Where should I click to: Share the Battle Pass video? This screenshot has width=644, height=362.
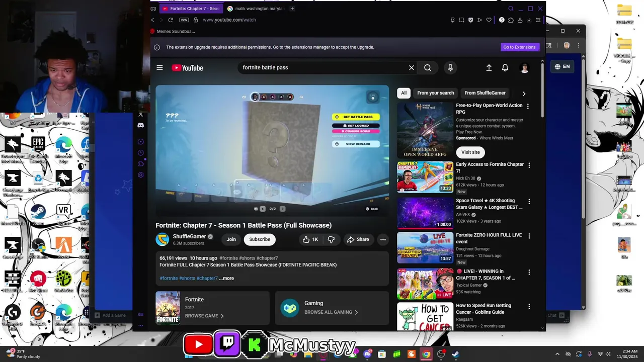click(358, 239)
